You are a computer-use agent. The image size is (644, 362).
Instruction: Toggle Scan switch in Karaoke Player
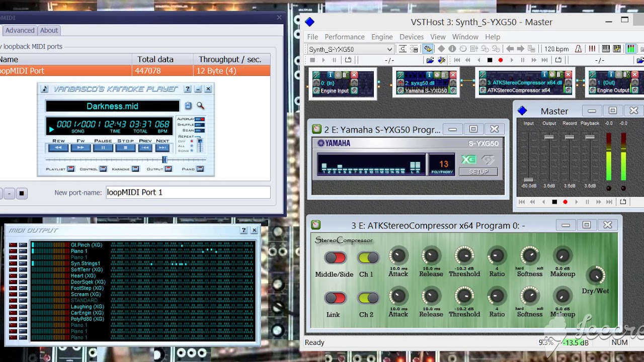(199, 130)
